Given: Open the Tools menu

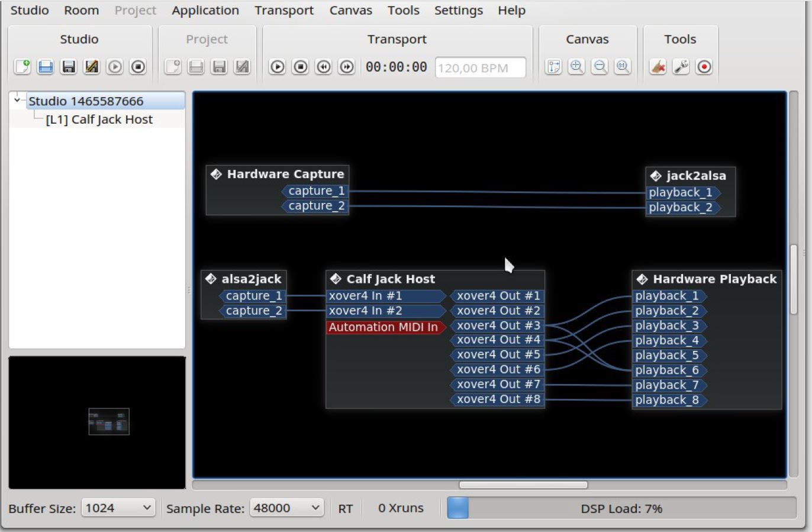Looking at the screenshot, I should tap(404, 10).
